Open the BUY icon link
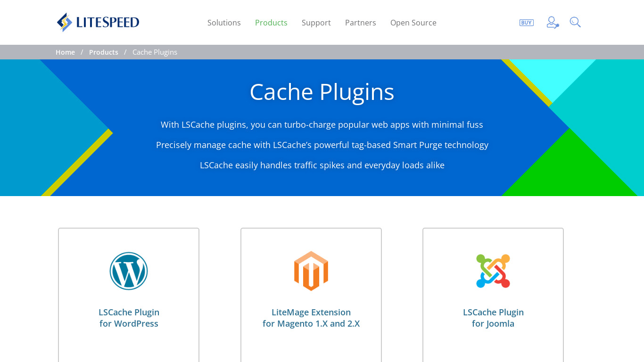Viewport: 644px width, 362px height. coord(526,23)
